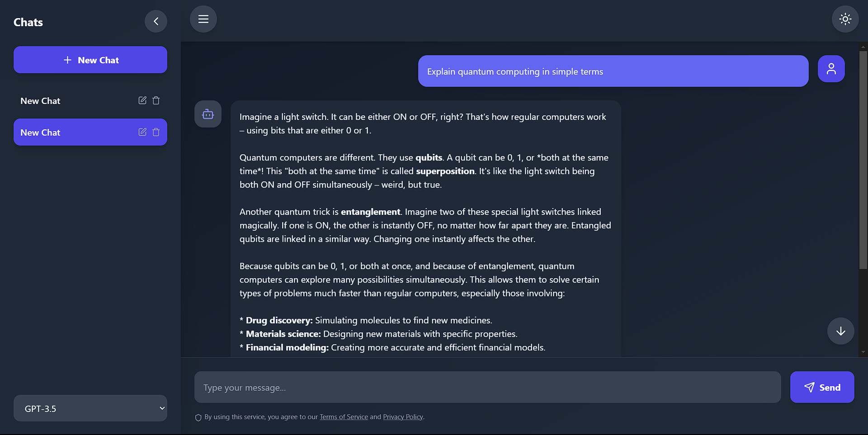Open the hamburger navigation menu
Image resolution: width=868 pixels, height=435 pixels.
[x=203, y=19]
